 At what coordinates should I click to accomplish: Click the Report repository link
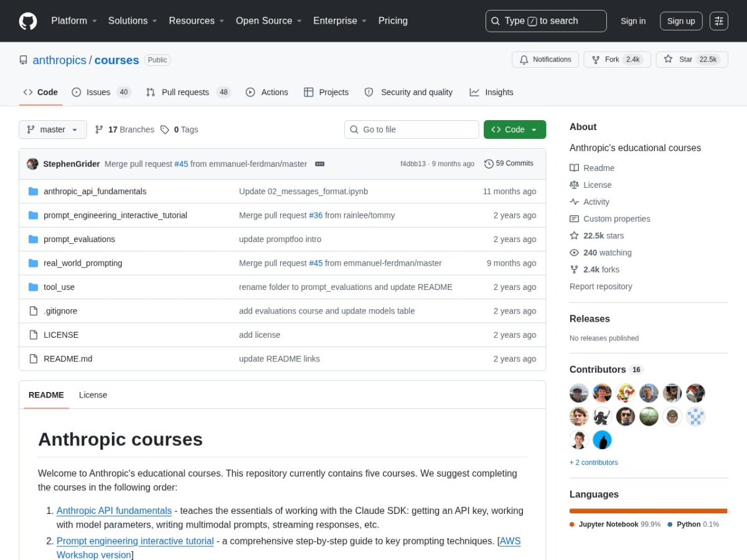pyautogui.click(x=601, y=286)
